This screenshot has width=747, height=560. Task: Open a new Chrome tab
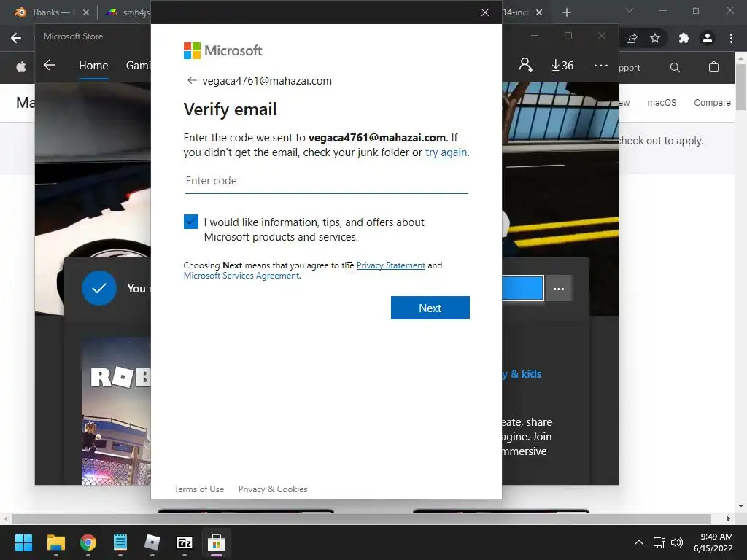[566, 12]
